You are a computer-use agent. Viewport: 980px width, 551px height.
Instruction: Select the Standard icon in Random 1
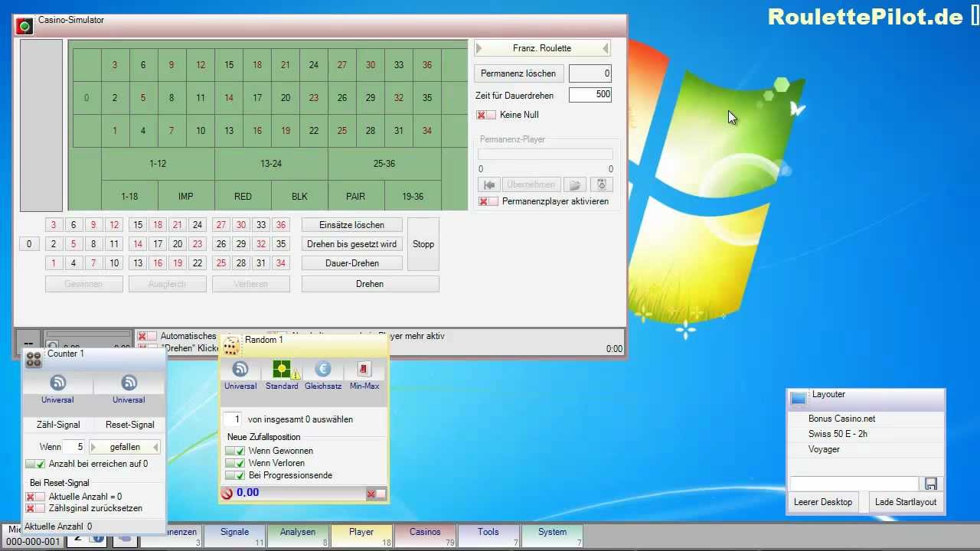(x=282, y=370)
